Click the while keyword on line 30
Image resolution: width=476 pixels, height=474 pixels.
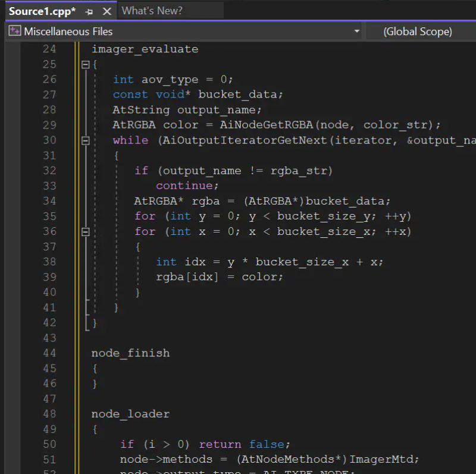tap(130, 140)
